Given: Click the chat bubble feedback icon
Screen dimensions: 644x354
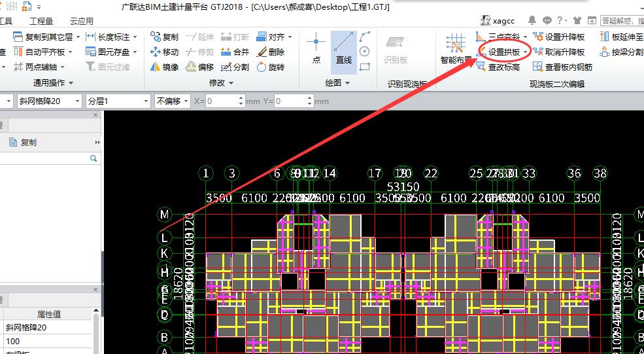Looking at the screenshot, I should 547,20.
